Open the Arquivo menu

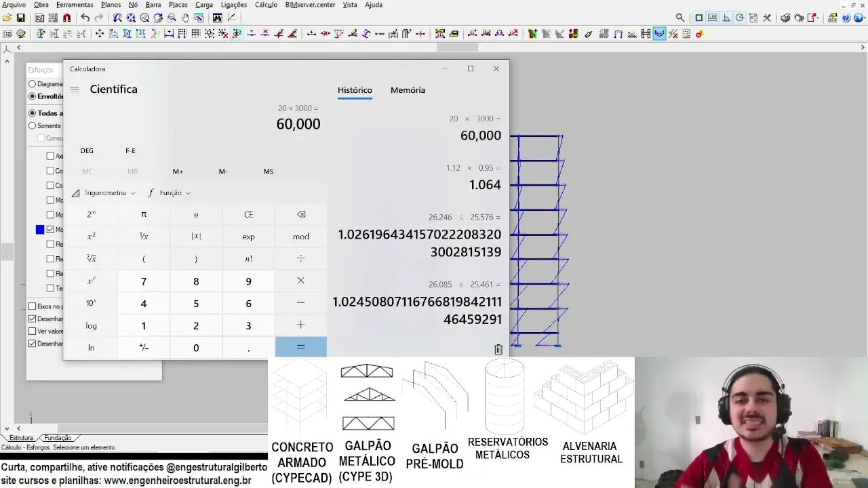(x=14, y=5)
